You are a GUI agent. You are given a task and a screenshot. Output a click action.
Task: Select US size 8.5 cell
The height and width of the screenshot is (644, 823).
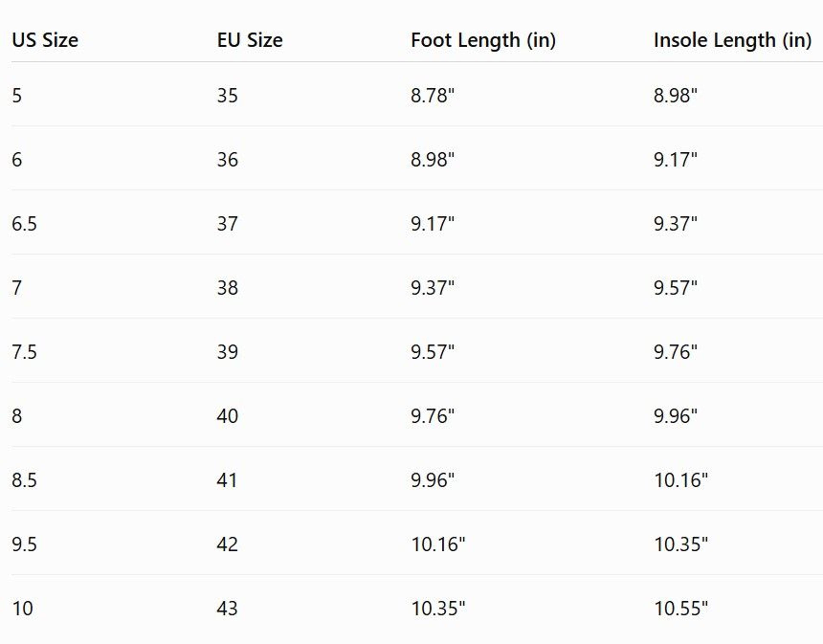[x=24, y=480]
